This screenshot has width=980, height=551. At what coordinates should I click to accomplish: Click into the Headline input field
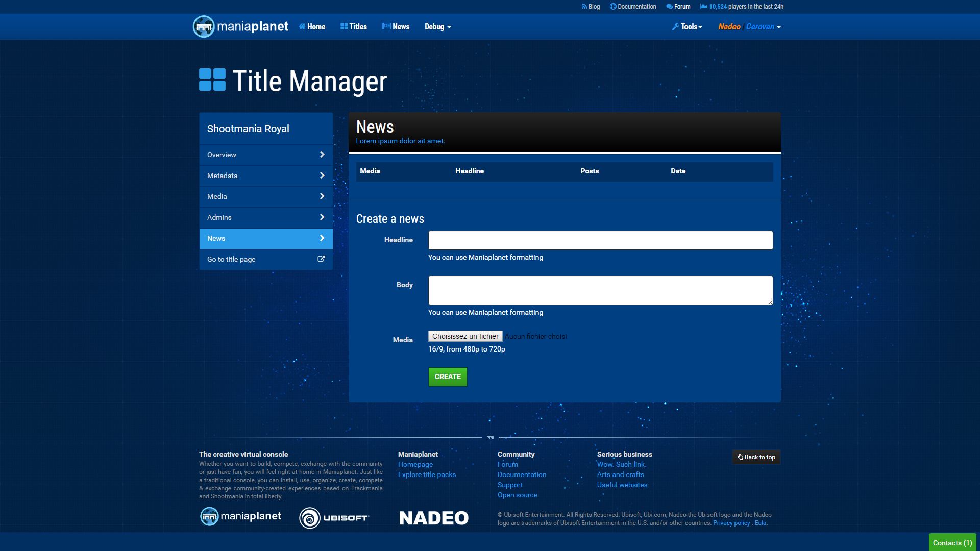(x=600, y=240)
